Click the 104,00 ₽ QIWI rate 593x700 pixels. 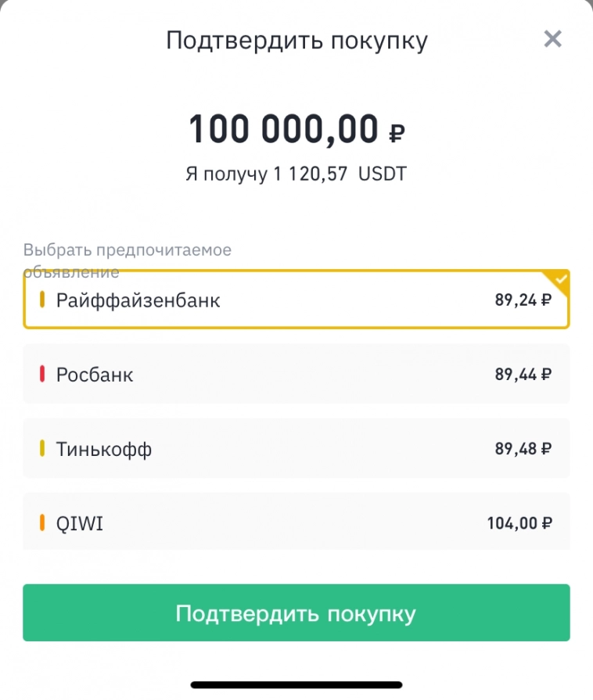pyautogui.click(x=519, y=522)
